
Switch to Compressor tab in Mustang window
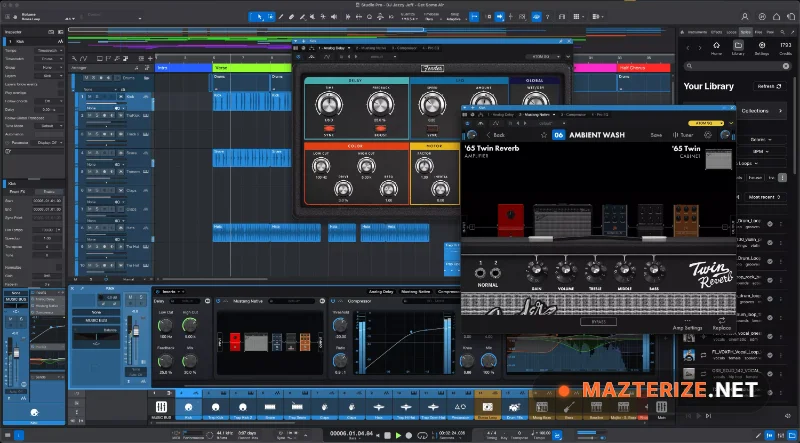[x=572, y=115]
